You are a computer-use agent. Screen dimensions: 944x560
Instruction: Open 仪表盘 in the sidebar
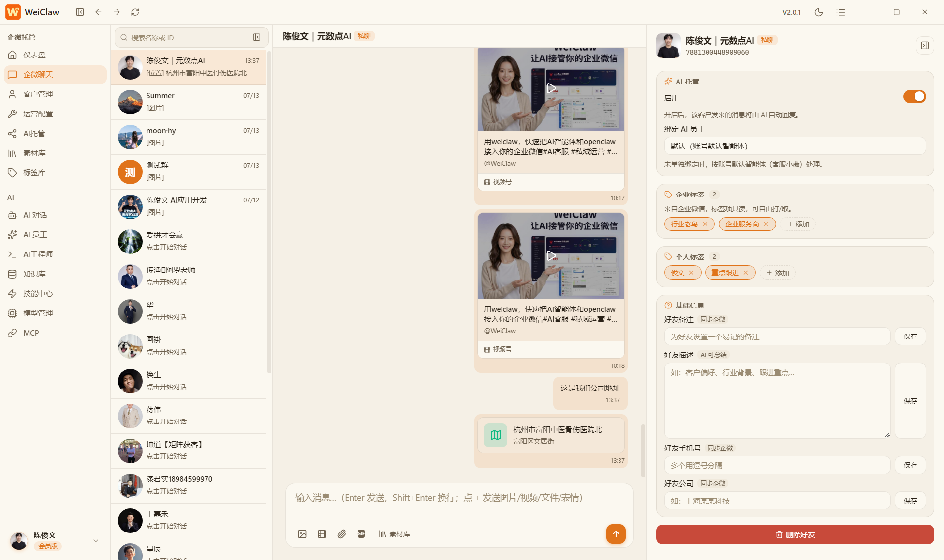55,55
